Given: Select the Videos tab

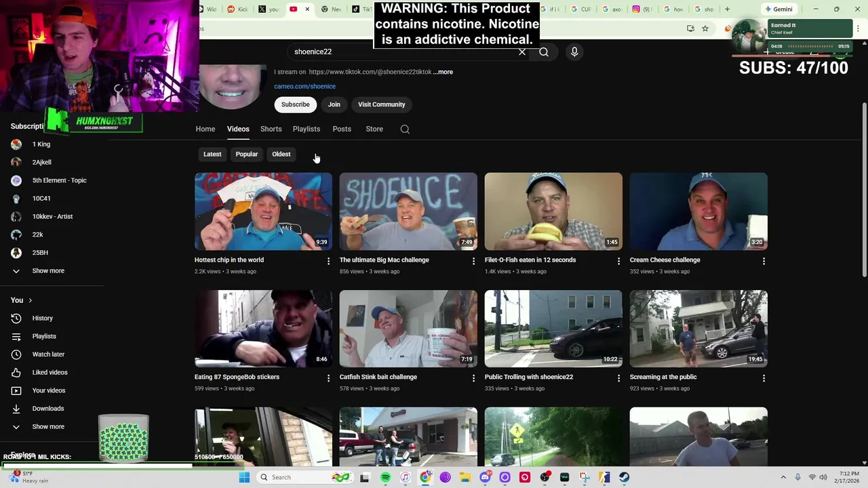Looking at the screenshot, I should coord(238,129).
